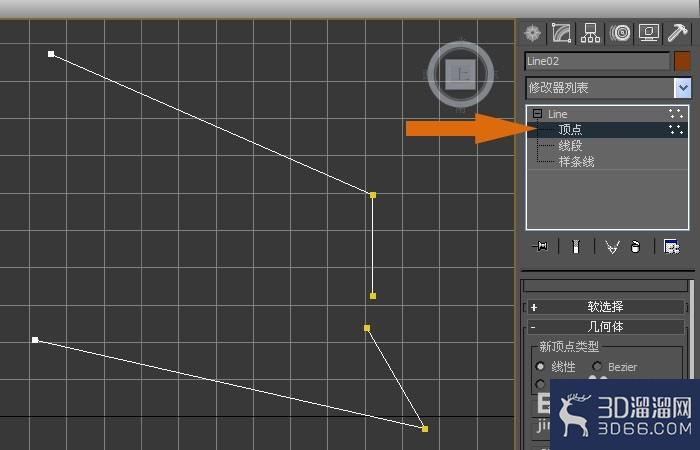This screenshot has height=450, width=700.
Task: Open the Display panel tab
Action: coord(649,33)
